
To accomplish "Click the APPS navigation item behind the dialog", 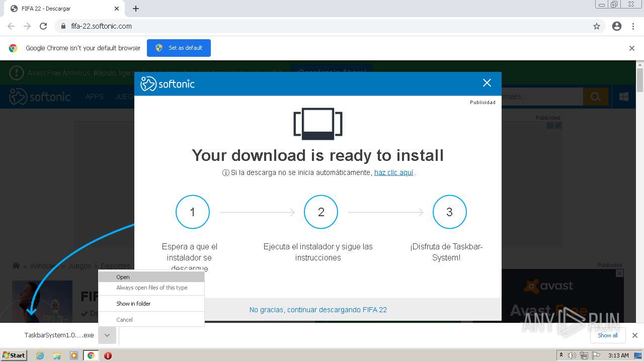I will pos(95,97).
